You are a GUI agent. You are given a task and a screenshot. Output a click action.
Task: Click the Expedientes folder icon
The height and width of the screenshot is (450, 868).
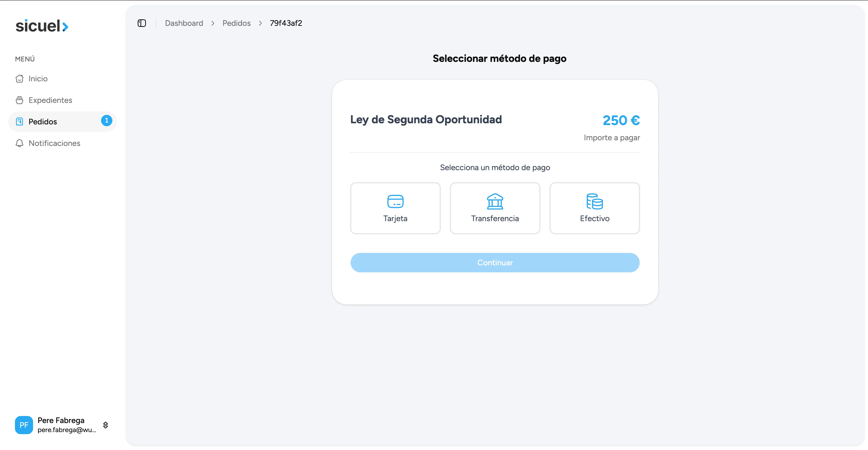[19, 100]
